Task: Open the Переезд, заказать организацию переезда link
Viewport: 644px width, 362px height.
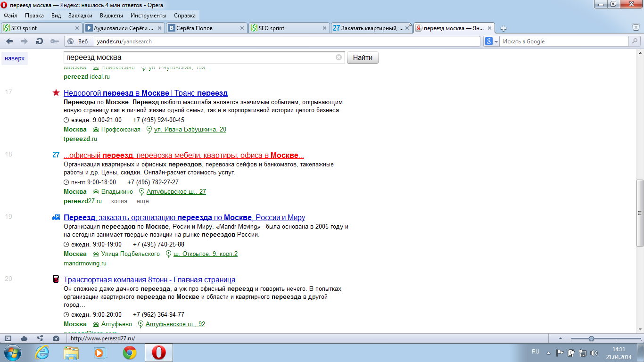Action: pyautogui.click(x=184, y=217)
